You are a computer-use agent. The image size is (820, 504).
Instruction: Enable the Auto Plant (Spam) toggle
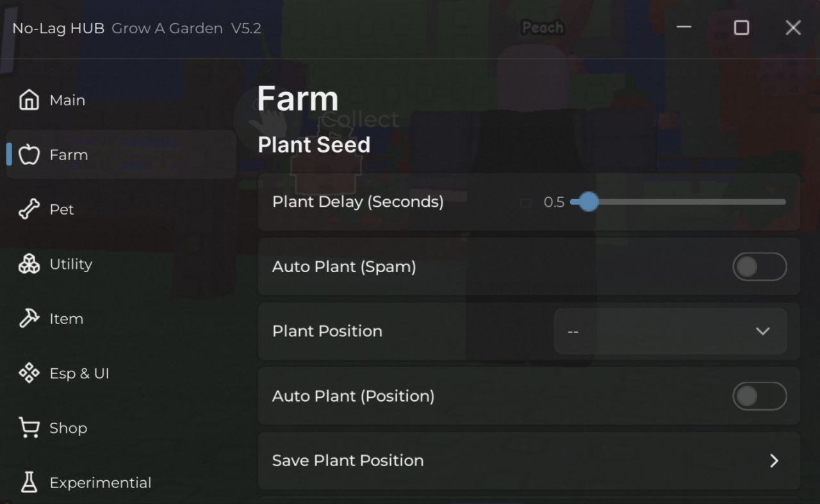(x=759, y=266)
